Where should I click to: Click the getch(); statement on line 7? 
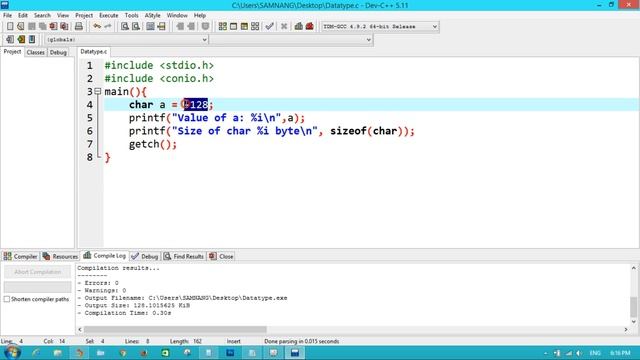point(153,144)
